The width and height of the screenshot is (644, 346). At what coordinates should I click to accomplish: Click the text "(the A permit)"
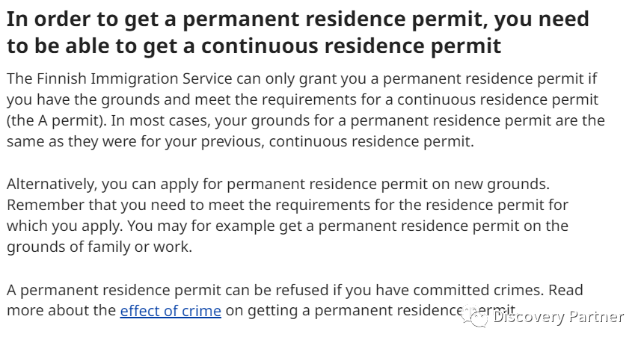coord(56,120)
